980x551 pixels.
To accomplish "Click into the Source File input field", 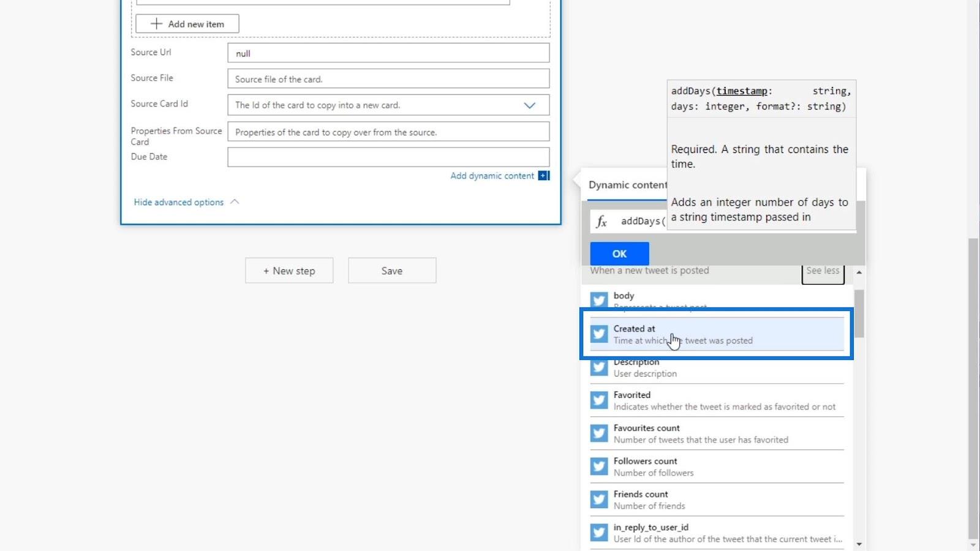I will coord(388,79).
